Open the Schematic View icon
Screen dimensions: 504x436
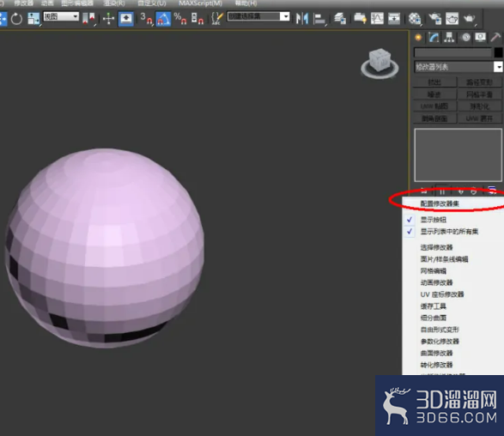394,19
